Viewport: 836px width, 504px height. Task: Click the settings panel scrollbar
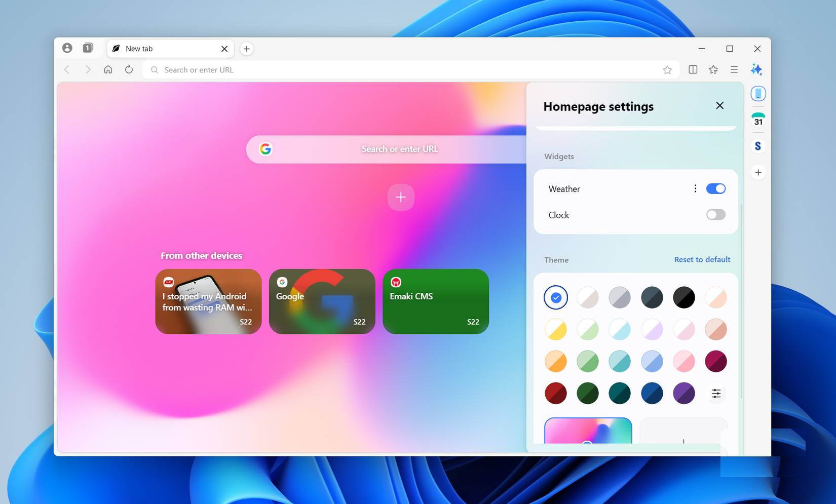(741, 301)
